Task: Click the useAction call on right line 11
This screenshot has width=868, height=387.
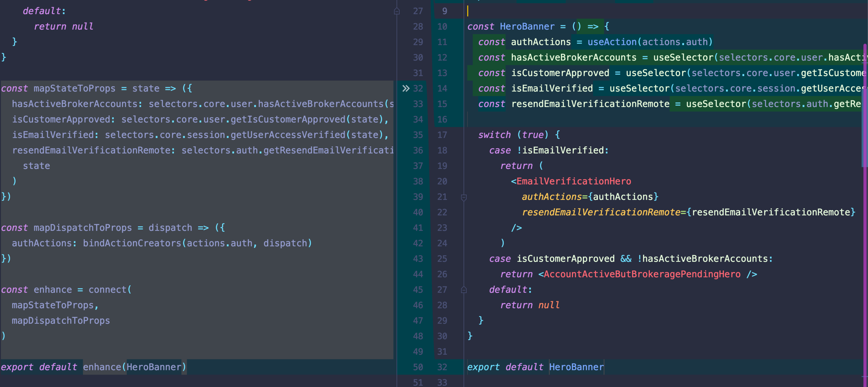Action: pyautogui.click(x=612, y=42)
